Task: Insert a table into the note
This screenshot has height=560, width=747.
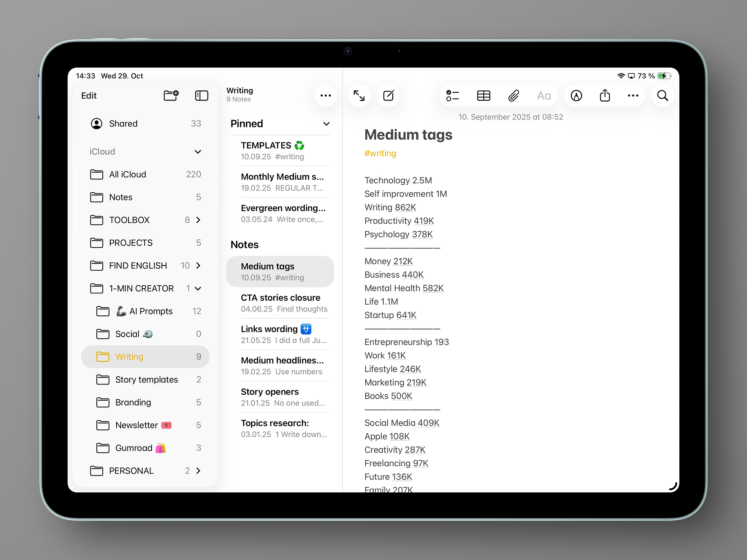Action: pos(483,96)
